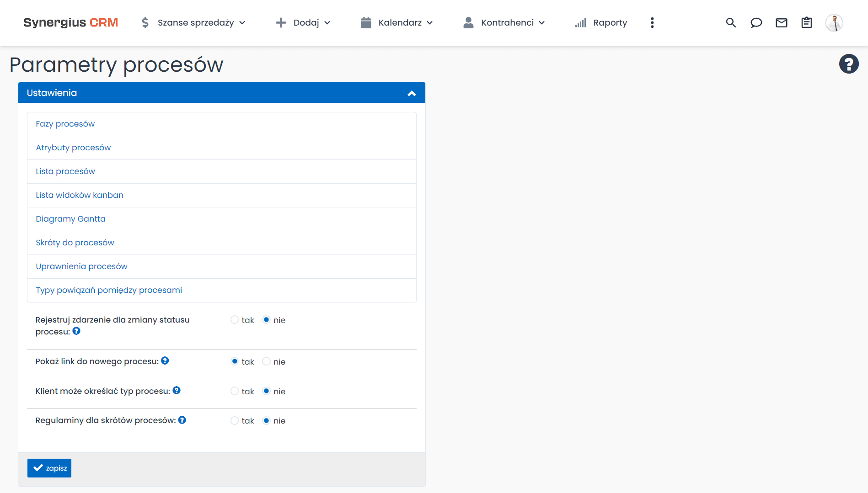Collapse the Ustawienia panel
Screen dimensions: 868x493
coord(411,93)
